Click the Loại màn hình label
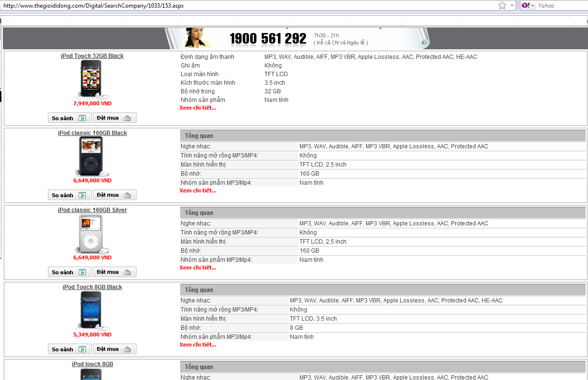The height and width of the screenshot is (380, 588). [x=199, y=74]
